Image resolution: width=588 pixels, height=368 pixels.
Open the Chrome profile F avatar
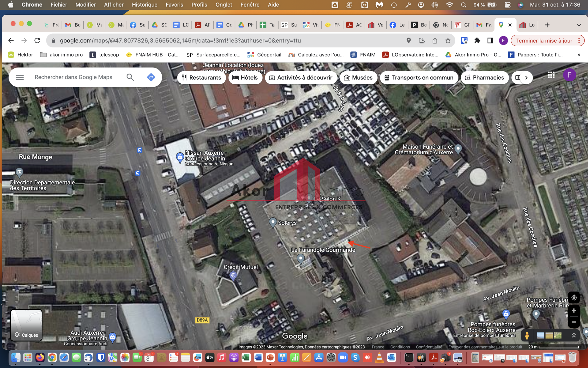click(x=503, y=41)
